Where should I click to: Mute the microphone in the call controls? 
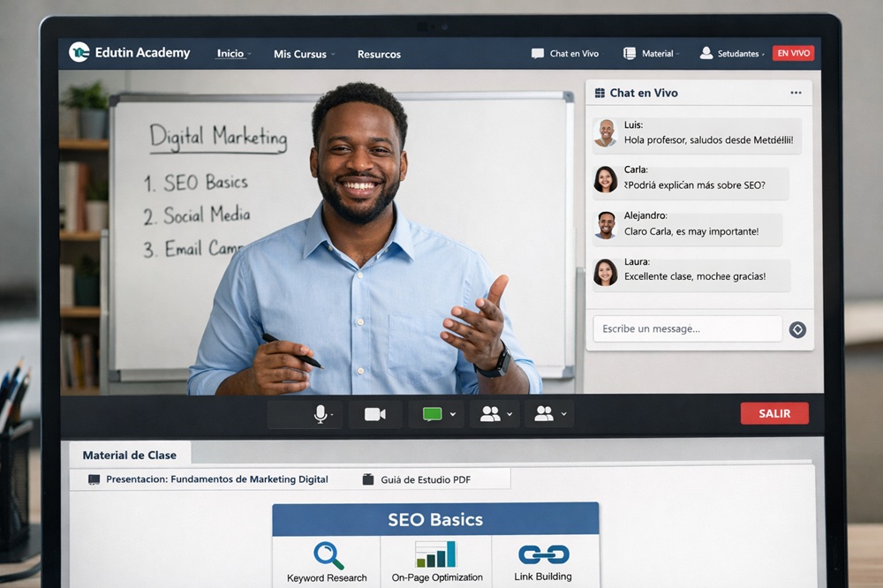tap(321, 414)
